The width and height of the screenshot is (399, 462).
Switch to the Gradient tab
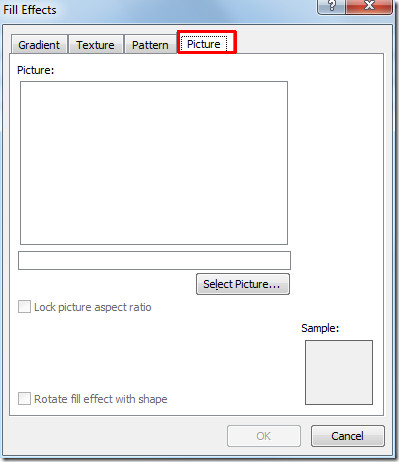pos(39,44)
